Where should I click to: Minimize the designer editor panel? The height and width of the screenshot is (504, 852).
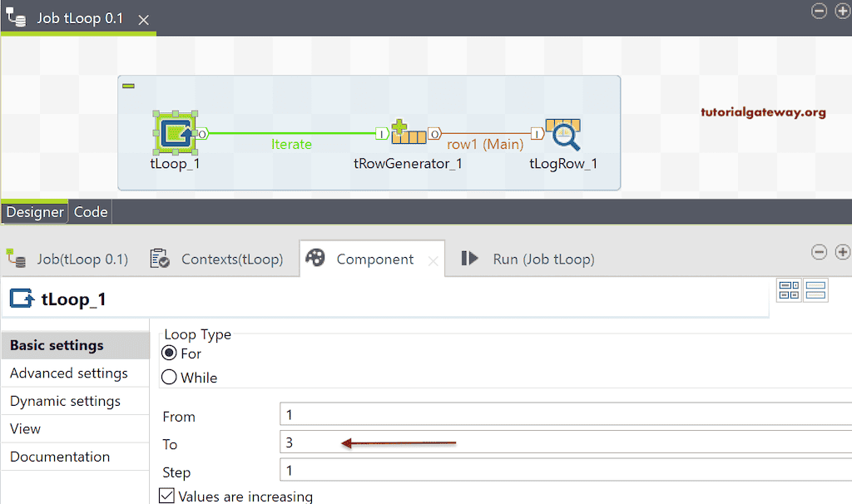(x=820, y=11)
